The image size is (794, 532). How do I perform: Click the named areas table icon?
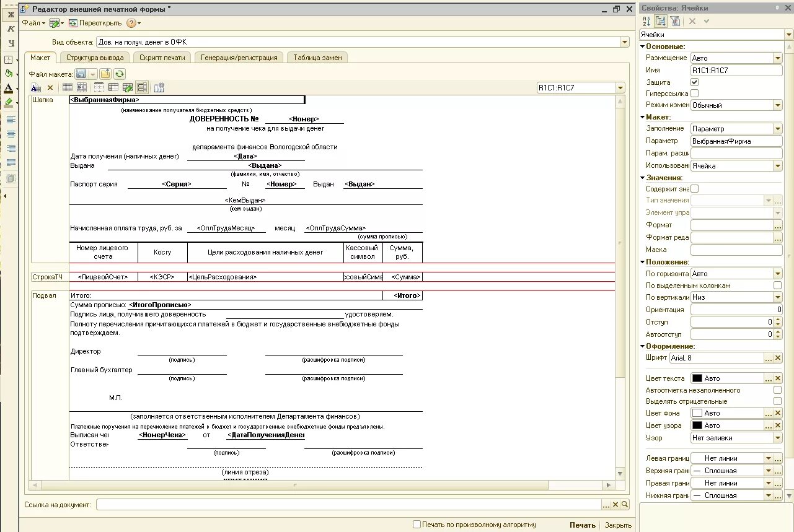point(82,87)
